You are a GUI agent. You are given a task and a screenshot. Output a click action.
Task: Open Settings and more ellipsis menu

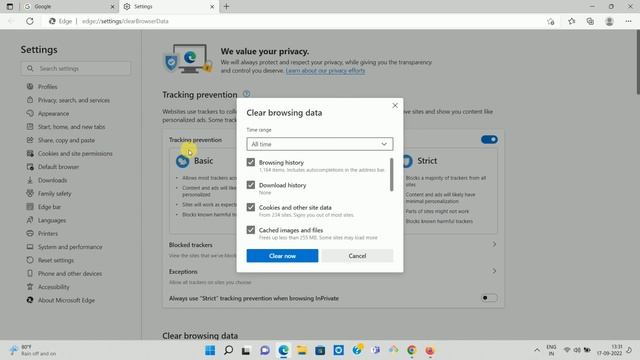pyautogui.click(x=628, y=21)
